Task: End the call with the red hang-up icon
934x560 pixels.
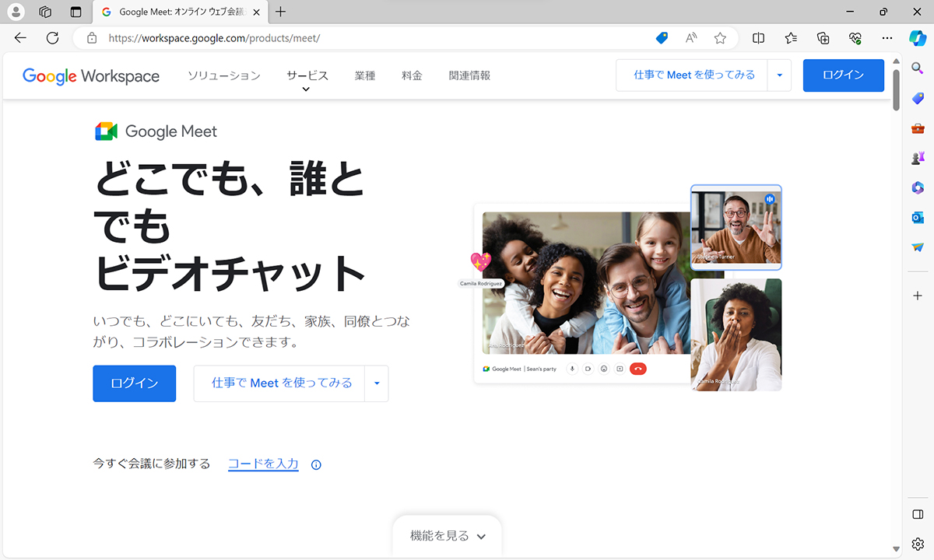Action: pos(637,369)
